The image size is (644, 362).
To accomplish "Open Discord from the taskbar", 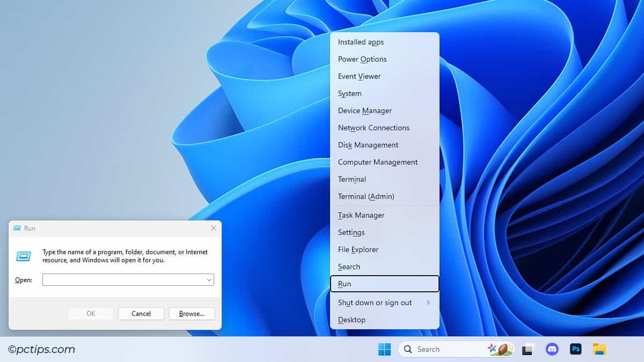I will point(552,349).
